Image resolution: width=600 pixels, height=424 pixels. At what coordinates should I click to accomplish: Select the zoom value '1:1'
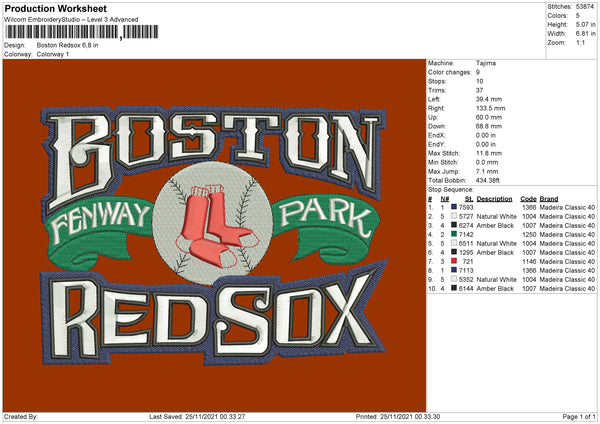coord(580,42)
